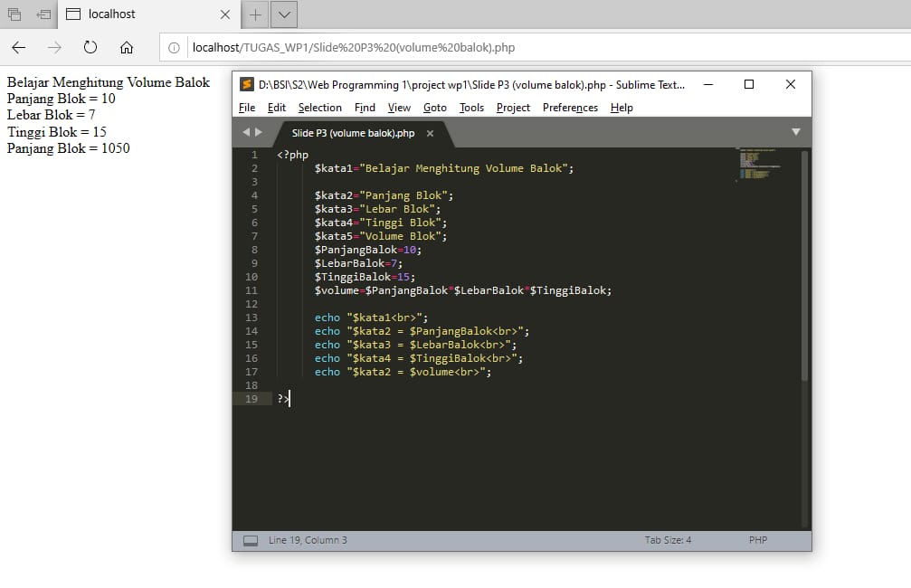Select the localhost browser tab
The height and width of the screenshot is (588, 911).
[148, 14]
